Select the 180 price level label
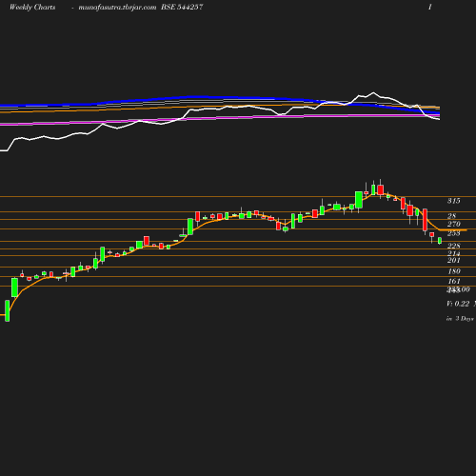476x476 pixels. pyautogui.click(x=454, y=271)
